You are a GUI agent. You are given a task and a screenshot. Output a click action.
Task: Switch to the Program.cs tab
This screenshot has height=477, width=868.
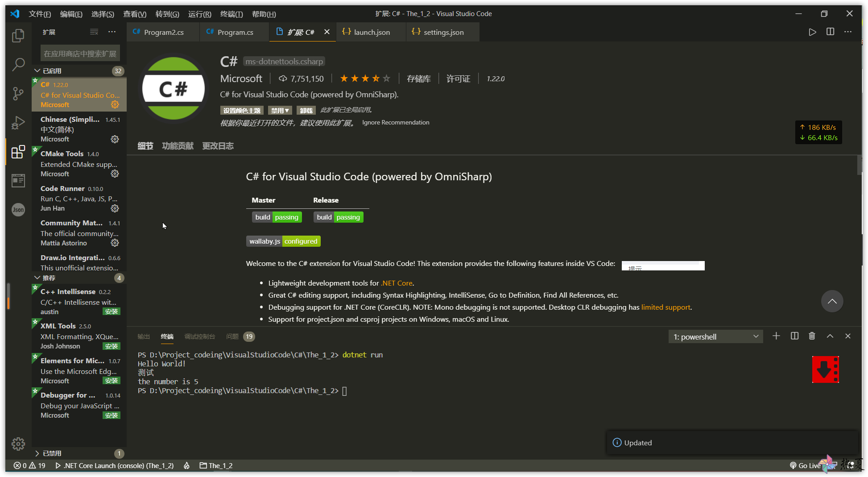235,32
